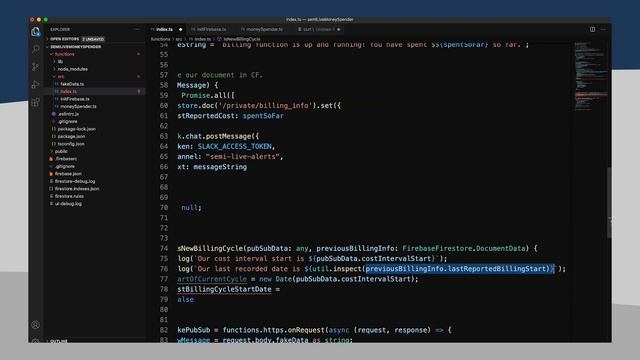Collapse the functions folder
640x360 pixels.
(64, 54)
